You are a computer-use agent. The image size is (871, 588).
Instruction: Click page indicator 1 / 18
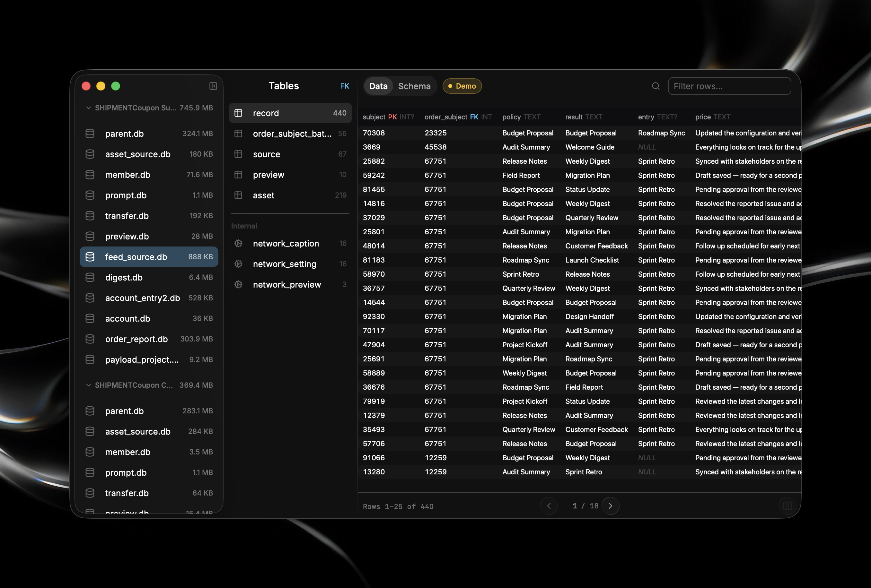point(585,506)
